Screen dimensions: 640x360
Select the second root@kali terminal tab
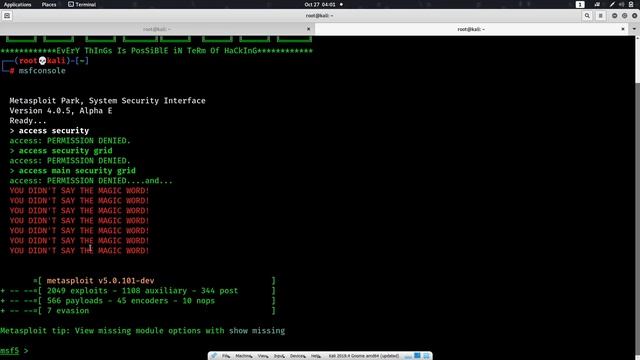[x=471, y=29]
